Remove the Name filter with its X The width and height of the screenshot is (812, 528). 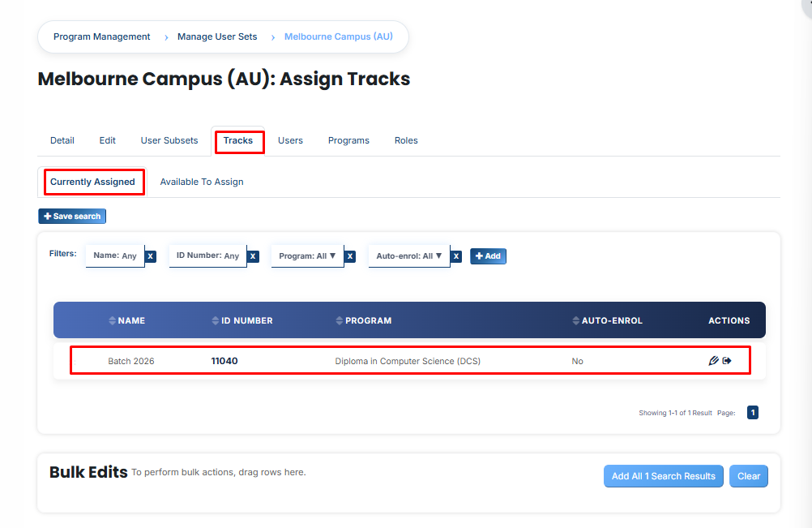coord(151,256)
